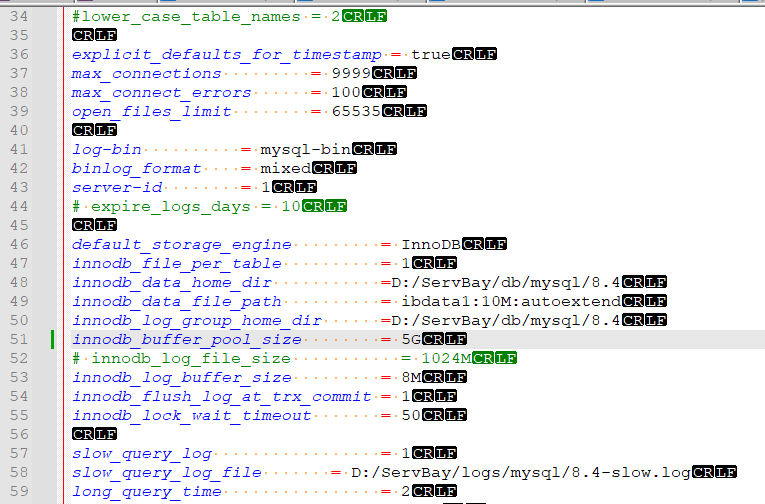Click the 1024M value in the comment

point(445,358)
